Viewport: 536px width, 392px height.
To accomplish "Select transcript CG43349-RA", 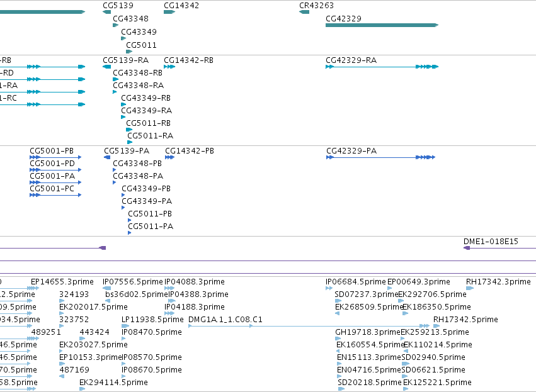I will [x=146, y=111].
